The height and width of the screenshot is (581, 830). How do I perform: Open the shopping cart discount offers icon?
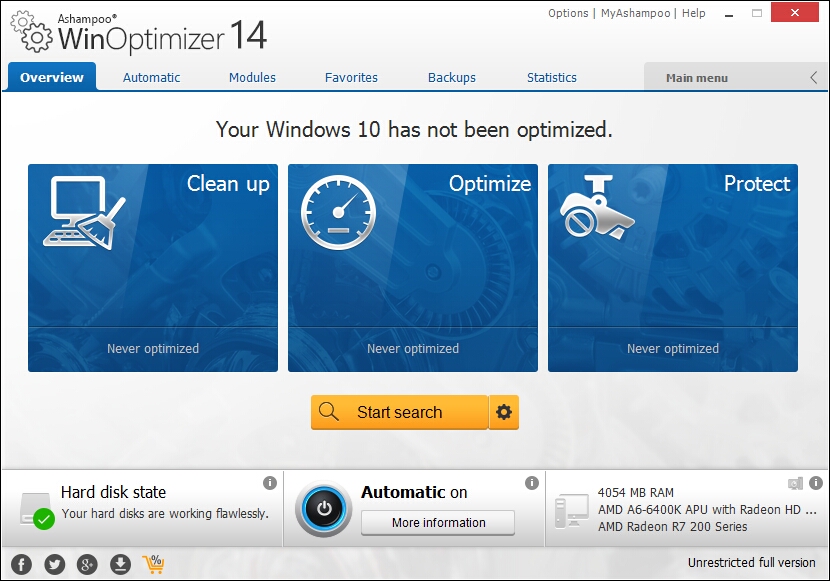(x=154, y=564)
